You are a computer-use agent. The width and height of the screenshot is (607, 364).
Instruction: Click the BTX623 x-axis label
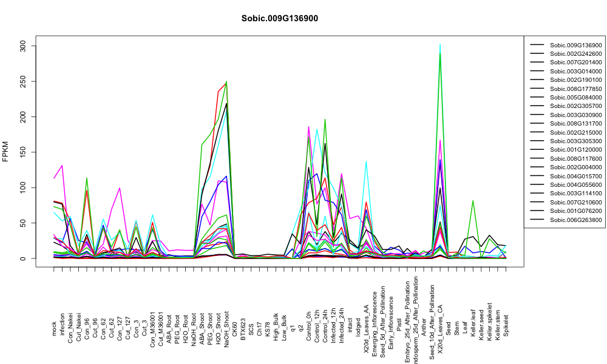pyautogui.click(x=243, y=329)
